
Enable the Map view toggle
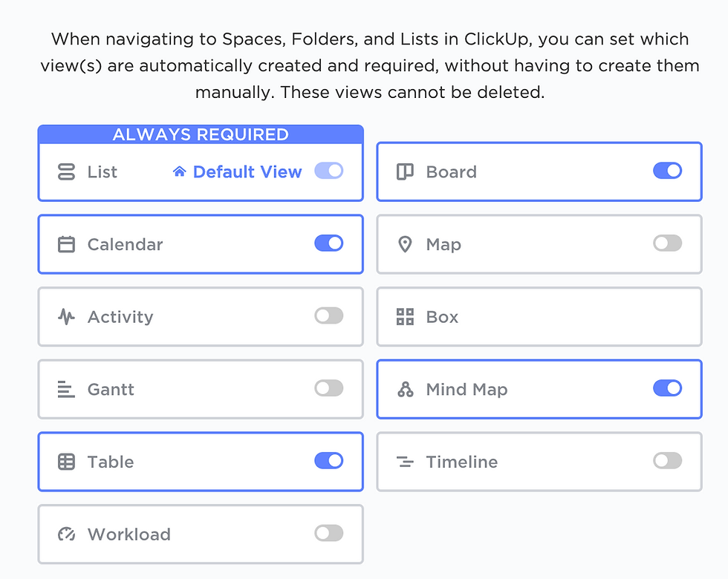pos(667,243)
